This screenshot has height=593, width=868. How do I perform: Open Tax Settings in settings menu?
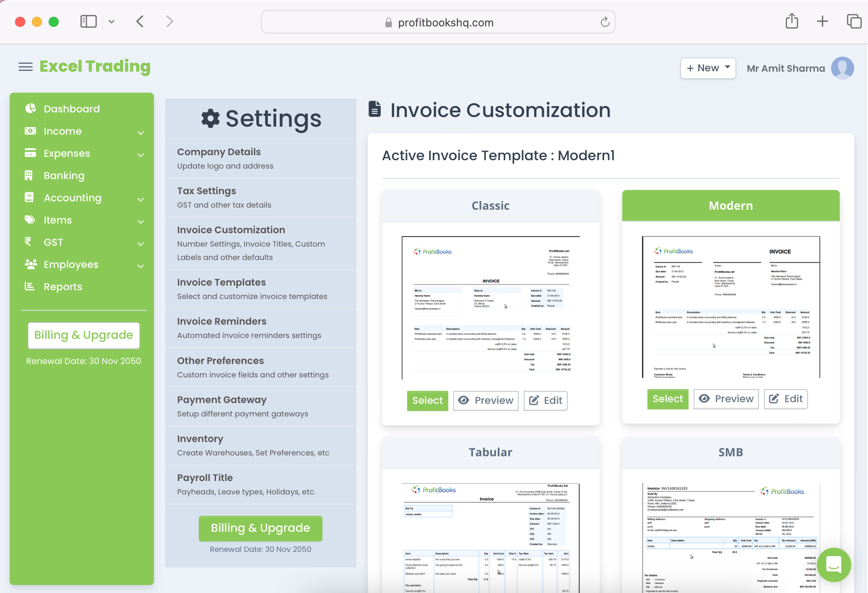pyautogui.click(x=206, y=191)
